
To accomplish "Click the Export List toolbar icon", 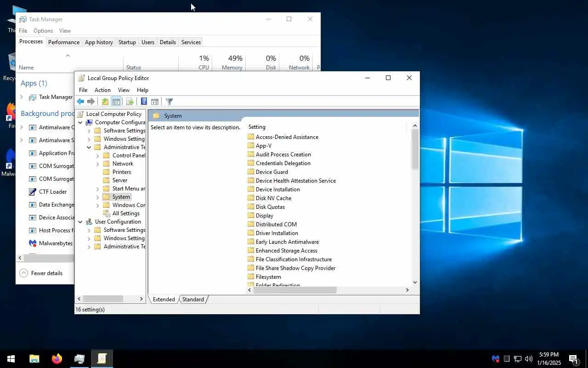I will click(130, 102).
